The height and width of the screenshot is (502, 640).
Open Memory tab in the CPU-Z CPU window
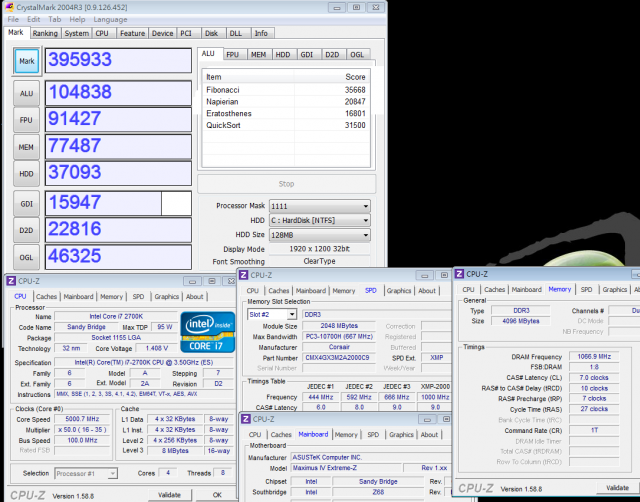coord(111,297)
